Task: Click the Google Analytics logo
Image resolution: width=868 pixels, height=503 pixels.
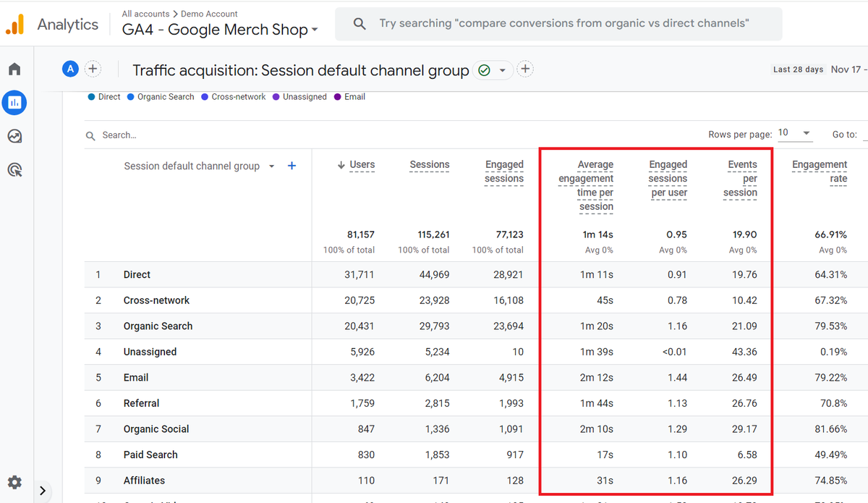Action: pos(14,24)
